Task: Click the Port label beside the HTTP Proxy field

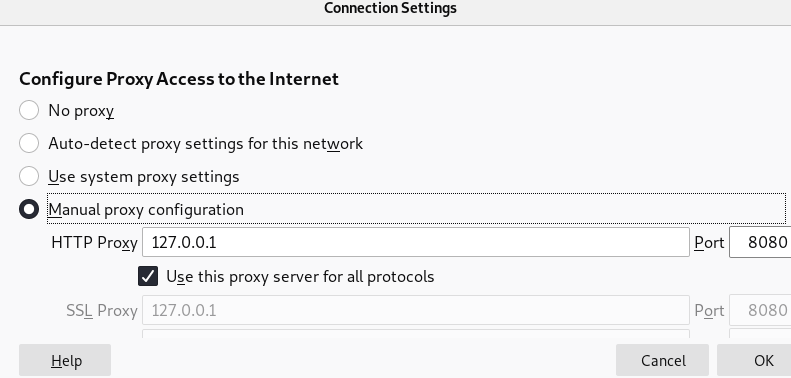Action: (709, 243)
